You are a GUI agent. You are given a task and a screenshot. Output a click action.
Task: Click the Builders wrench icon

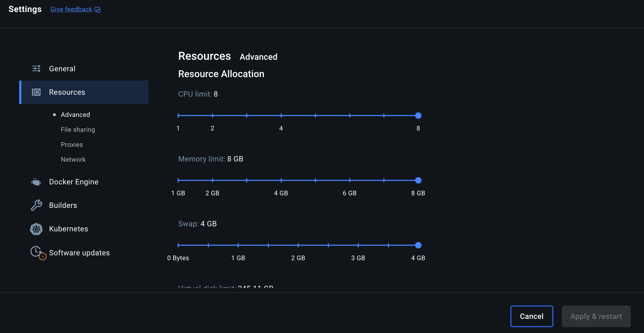(x=36, y=205)
